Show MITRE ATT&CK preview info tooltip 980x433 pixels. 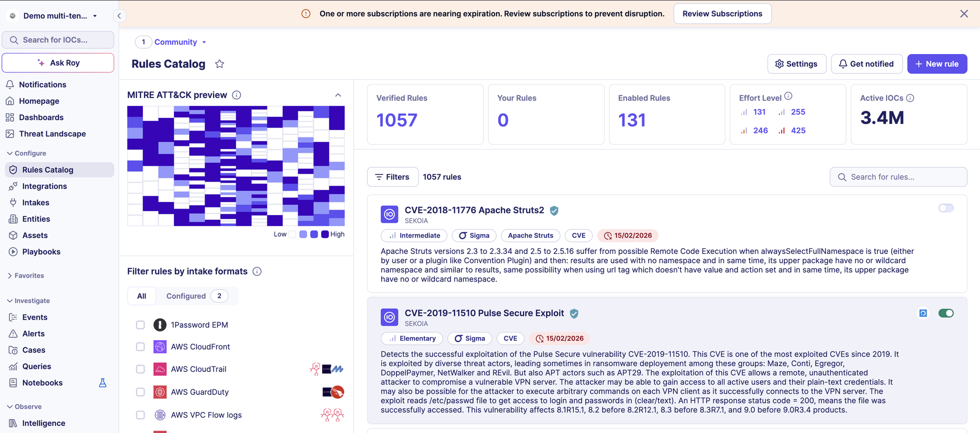(236, 95)
